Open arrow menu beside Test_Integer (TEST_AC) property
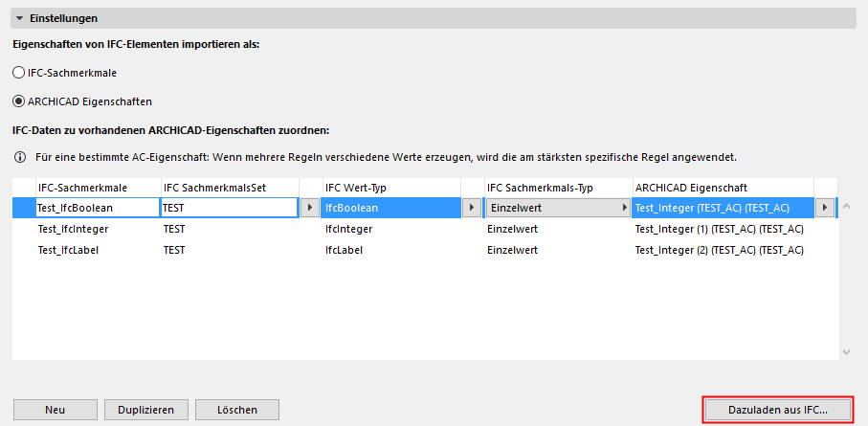This screenshot has width=868, height=426. click(825, 207)
